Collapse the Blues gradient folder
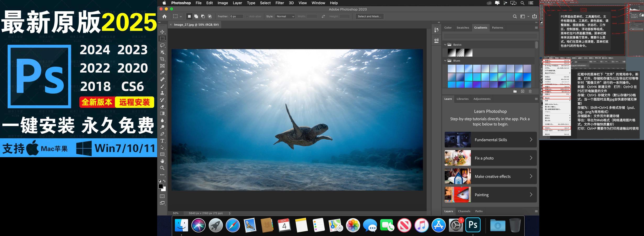644x236 pixels. (x=445, y=61)
